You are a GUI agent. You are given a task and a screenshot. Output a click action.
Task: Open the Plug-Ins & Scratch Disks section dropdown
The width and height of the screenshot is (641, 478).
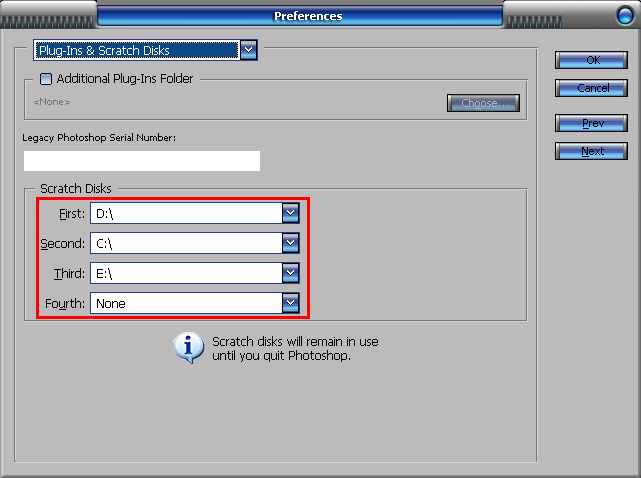point(145,50)
